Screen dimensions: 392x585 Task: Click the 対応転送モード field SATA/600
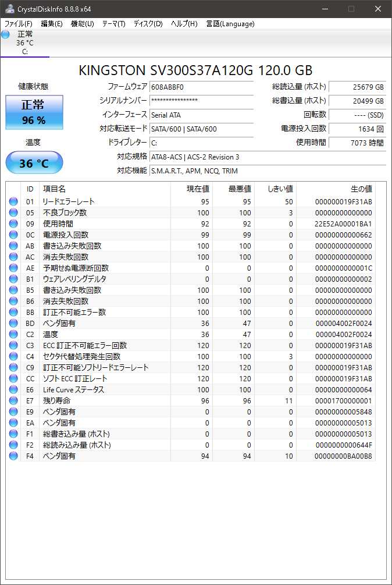(x=202, y=129)
